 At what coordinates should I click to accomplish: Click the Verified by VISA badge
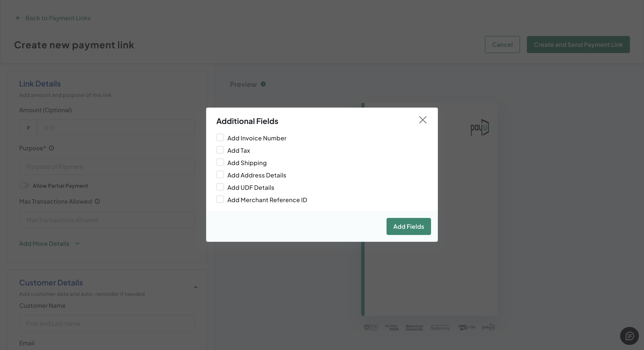(x=392, y=327)
